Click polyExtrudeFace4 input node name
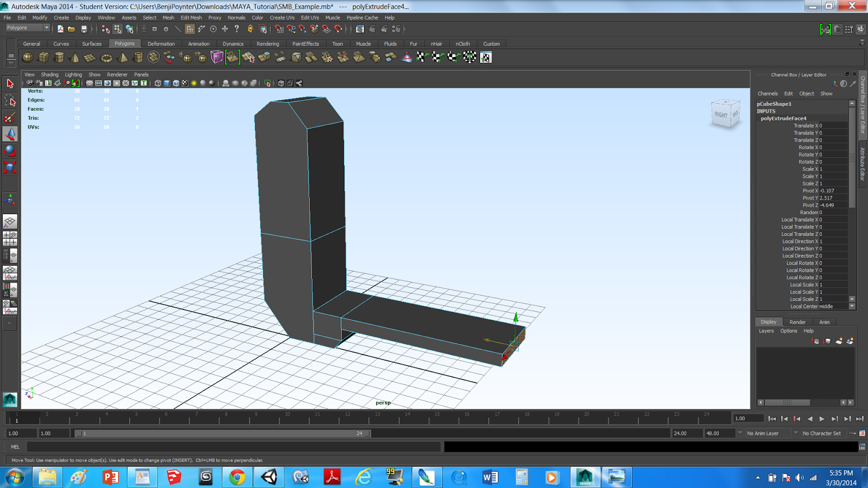868x488 pixels. (783, 118)
